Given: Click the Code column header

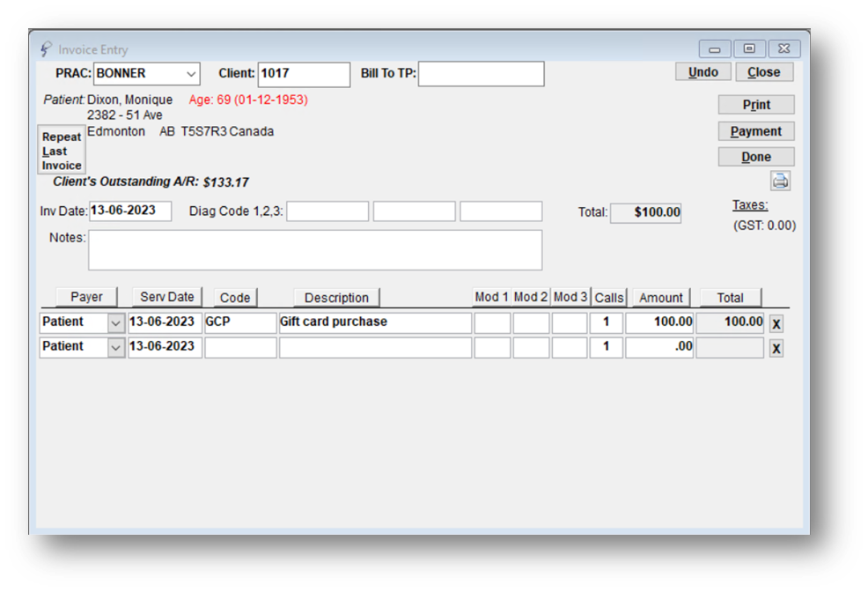Looking at the screenshot, I should pyautogui.click(x=235, y=298).
